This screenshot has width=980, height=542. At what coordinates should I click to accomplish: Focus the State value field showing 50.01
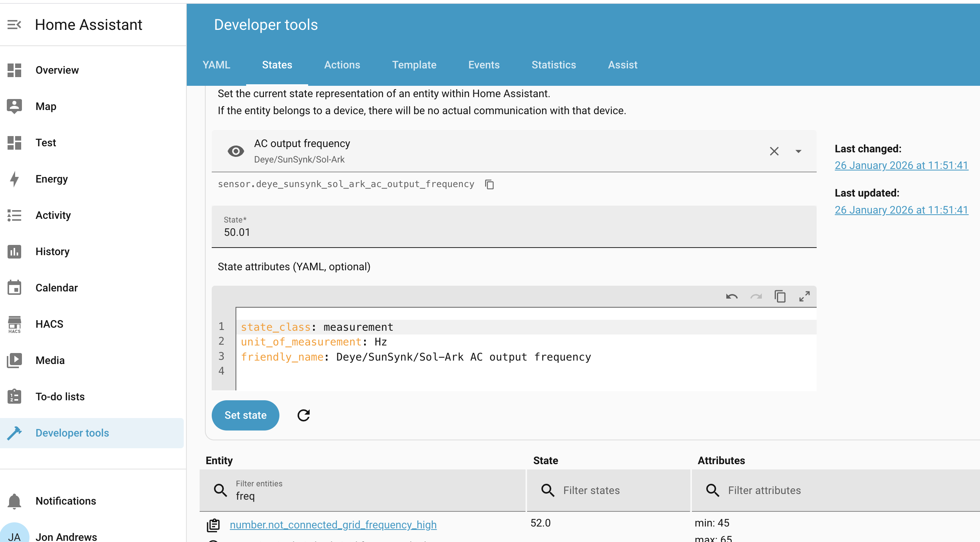tap(513, 227)
